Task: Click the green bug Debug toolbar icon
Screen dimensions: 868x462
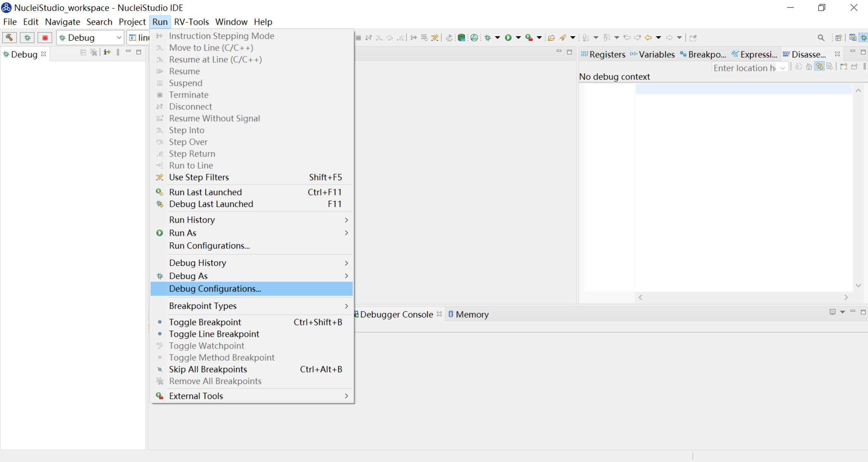Action: pyautogui.click(x=488, y=38)
